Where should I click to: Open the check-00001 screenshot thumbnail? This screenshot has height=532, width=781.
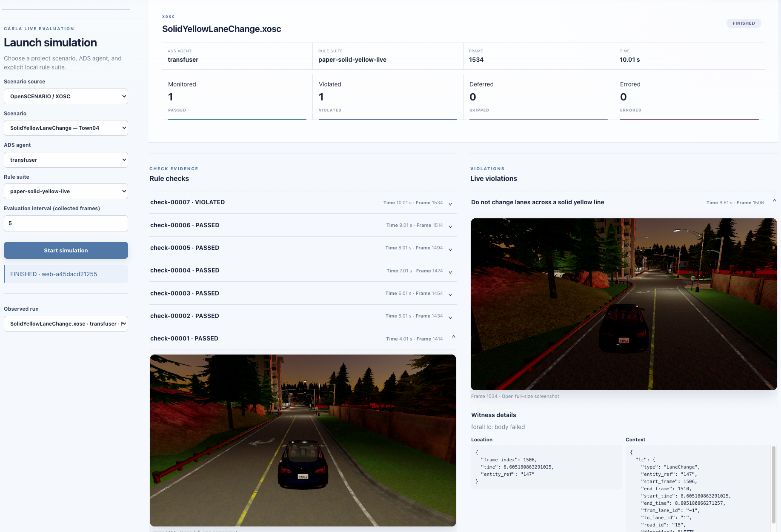tap(303, 440)
